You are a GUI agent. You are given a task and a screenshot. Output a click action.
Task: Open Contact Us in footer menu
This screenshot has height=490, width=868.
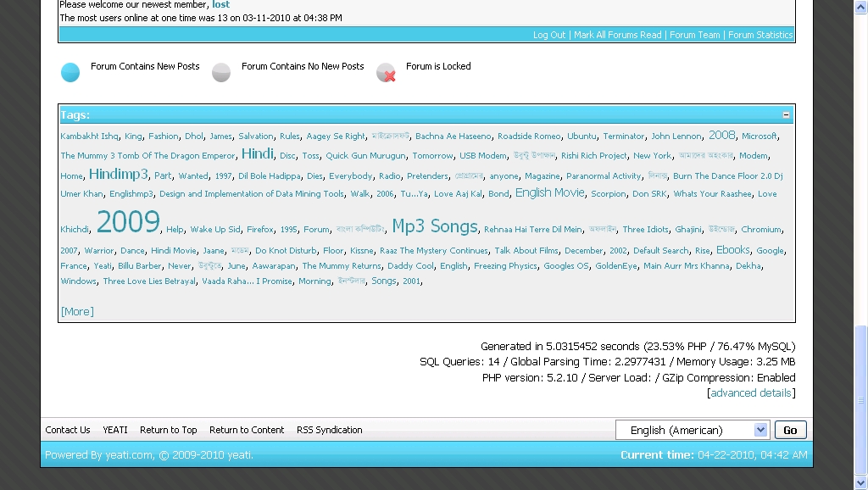point(68,430)
